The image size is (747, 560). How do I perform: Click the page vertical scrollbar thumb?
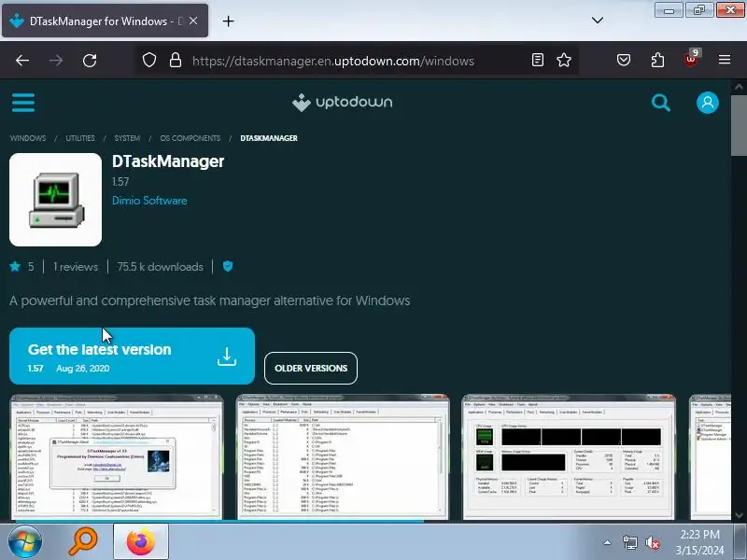pyautogui.click(x=739, y=125)
